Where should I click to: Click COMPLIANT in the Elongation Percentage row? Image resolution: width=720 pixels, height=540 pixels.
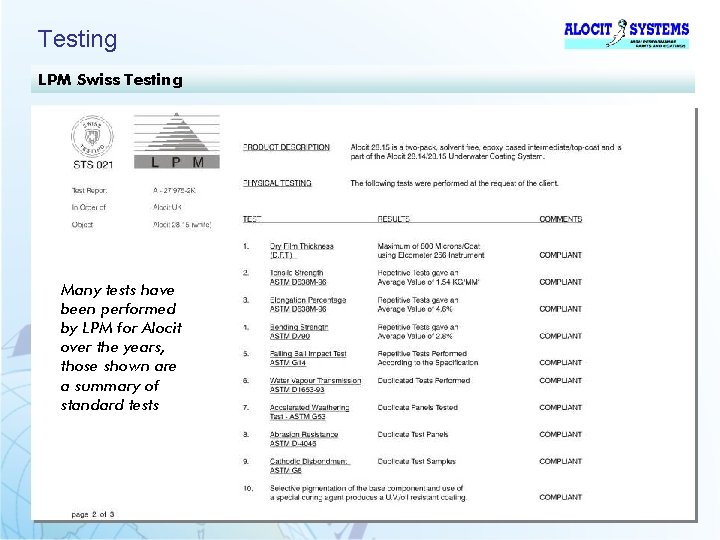point(560,309)
